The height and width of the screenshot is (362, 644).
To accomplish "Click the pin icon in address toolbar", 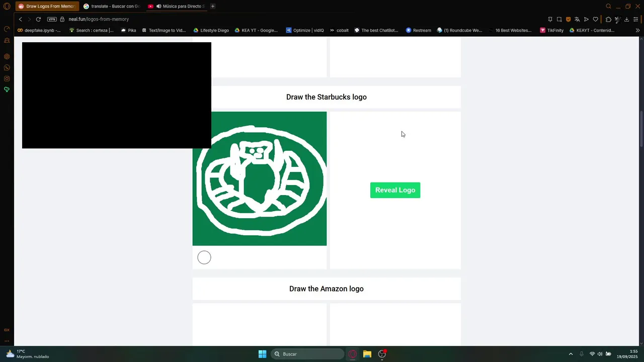I will coord(550,19).
